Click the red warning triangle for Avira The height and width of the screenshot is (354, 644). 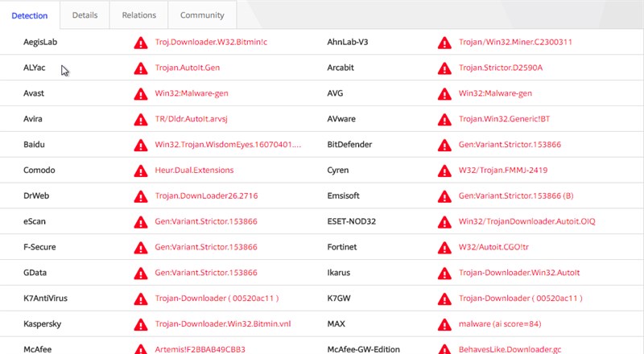[140, 119]
